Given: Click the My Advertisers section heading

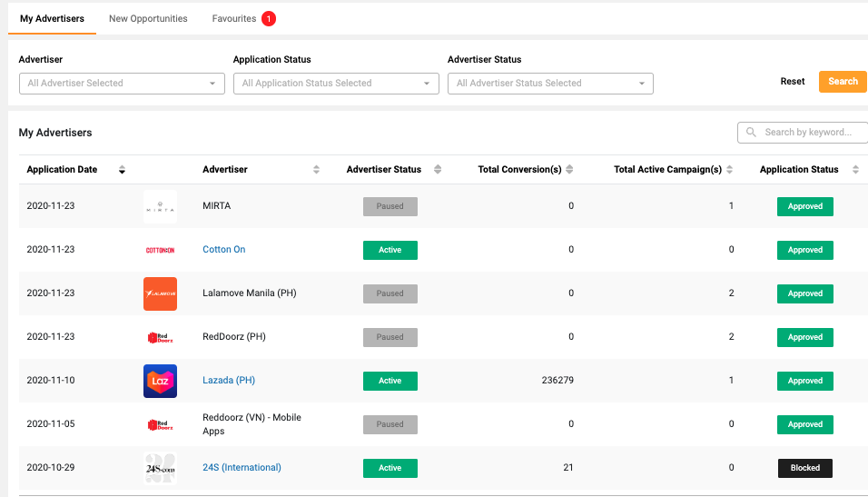Looking at the screenshot, I should pos(55,133).
